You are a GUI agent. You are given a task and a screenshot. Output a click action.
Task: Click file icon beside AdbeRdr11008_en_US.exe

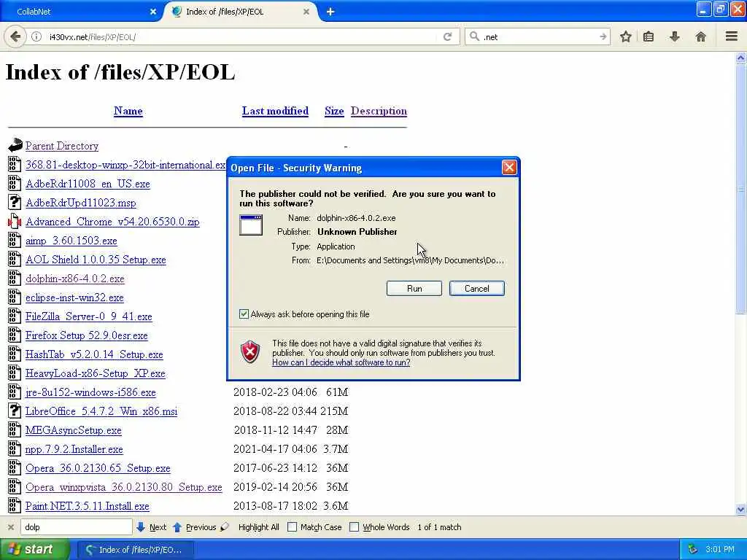tap(15, 183)
